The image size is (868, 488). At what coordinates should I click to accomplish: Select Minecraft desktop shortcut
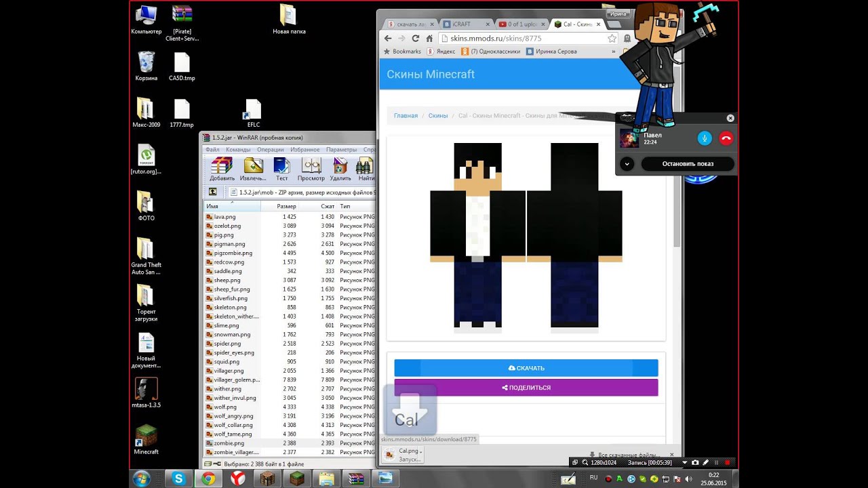pyautogui.click(x=146, y=440)
